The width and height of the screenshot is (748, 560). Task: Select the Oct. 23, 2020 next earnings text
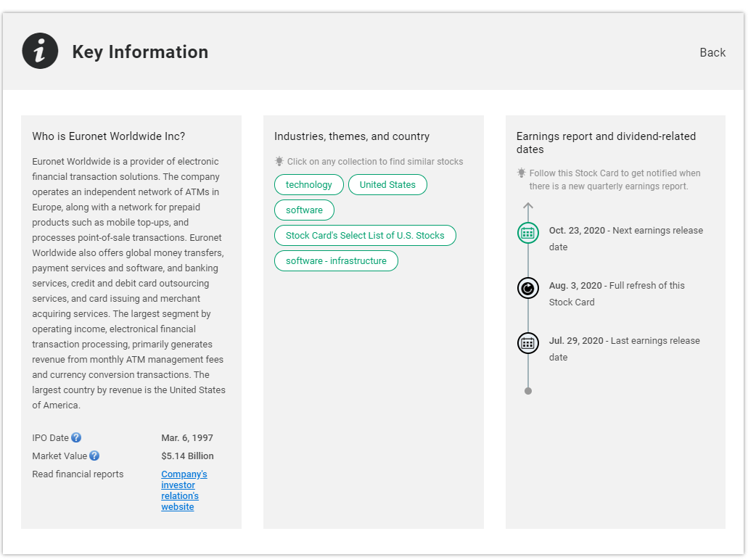click(x=626, y=239)
